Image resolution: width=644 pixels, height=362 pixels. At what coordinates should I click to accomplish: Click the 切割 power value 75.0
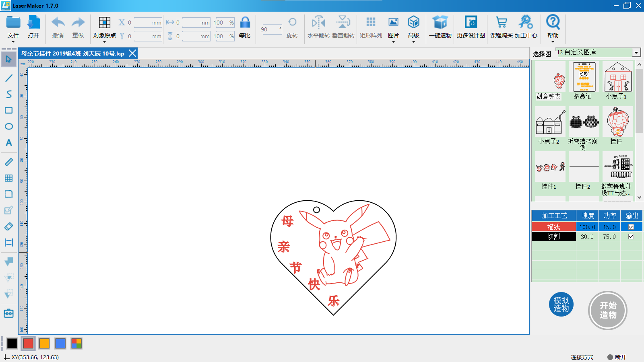(609, 237)
